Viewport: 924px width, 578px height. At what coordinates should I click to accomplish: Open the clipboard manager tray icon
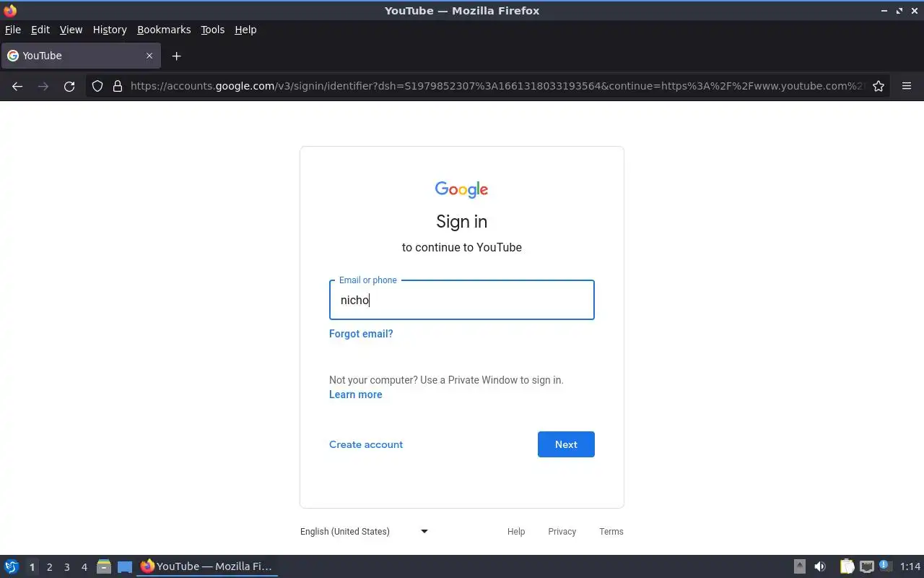[x=847, y=566]
